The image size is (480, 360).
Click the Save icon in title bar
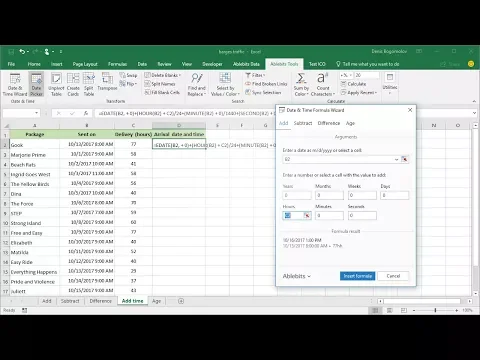[x=11, y=52]
